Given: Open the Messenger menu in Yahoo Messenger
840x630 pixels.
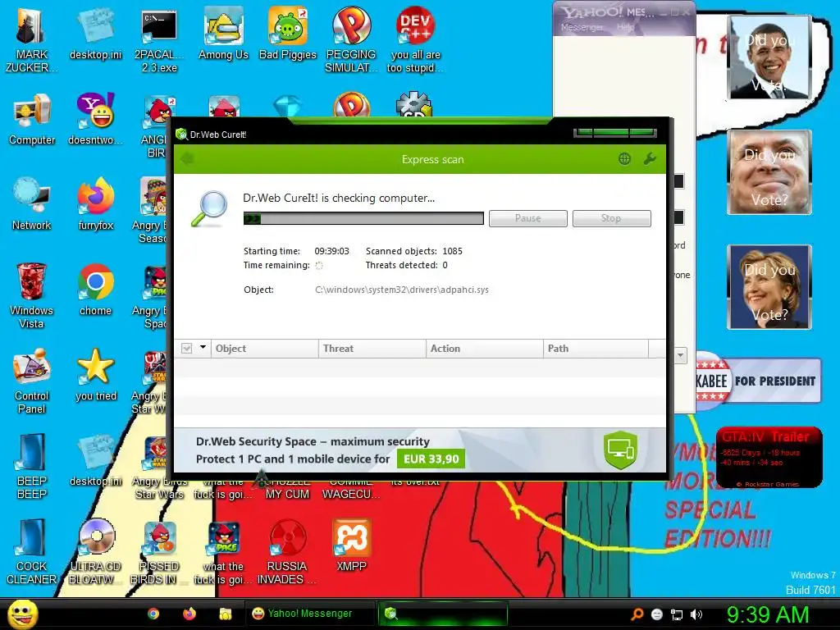Looking at the screenshot, I should click(582, 27).
